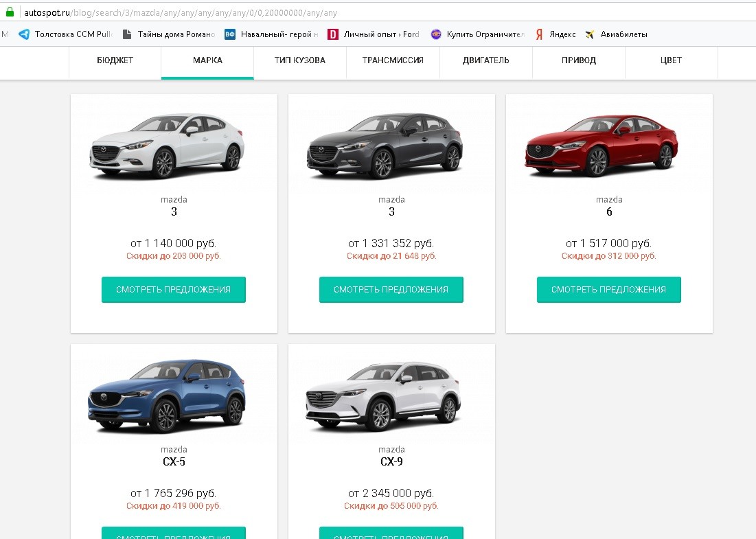Open the 'Купить Ограничител' bookmark
The width and height of the screenshot is (756, 539).
coord(477,34)
